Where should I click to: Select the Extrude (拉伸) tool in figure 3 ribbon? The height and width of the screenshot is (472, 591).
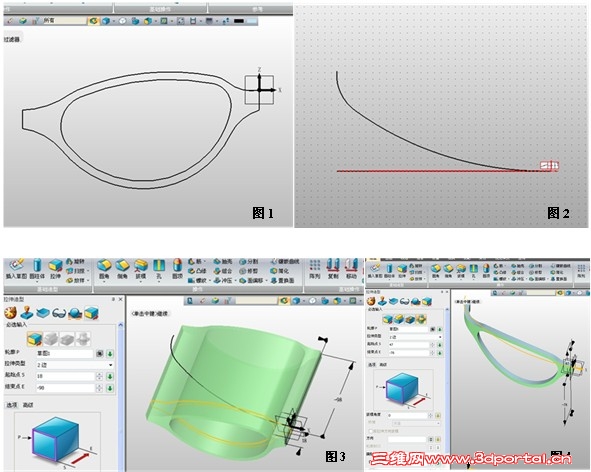coord(55,269)
